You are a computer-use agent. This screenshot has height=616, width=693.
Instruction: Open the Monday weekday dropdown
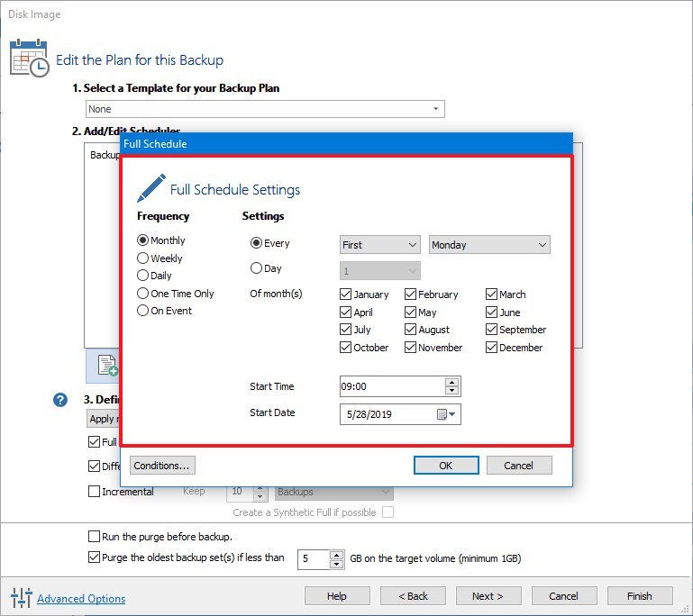[x=489, y=245]
